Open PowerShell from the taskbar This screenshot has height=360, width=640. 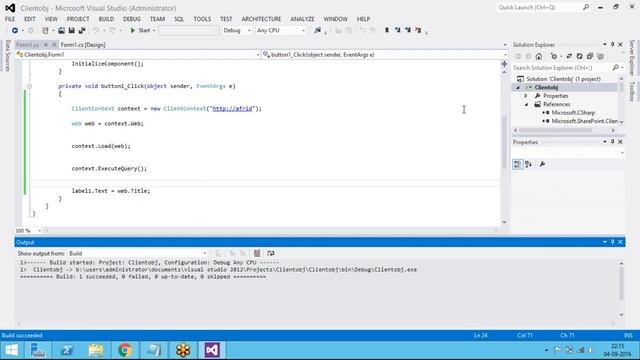[x=67, y=350]
